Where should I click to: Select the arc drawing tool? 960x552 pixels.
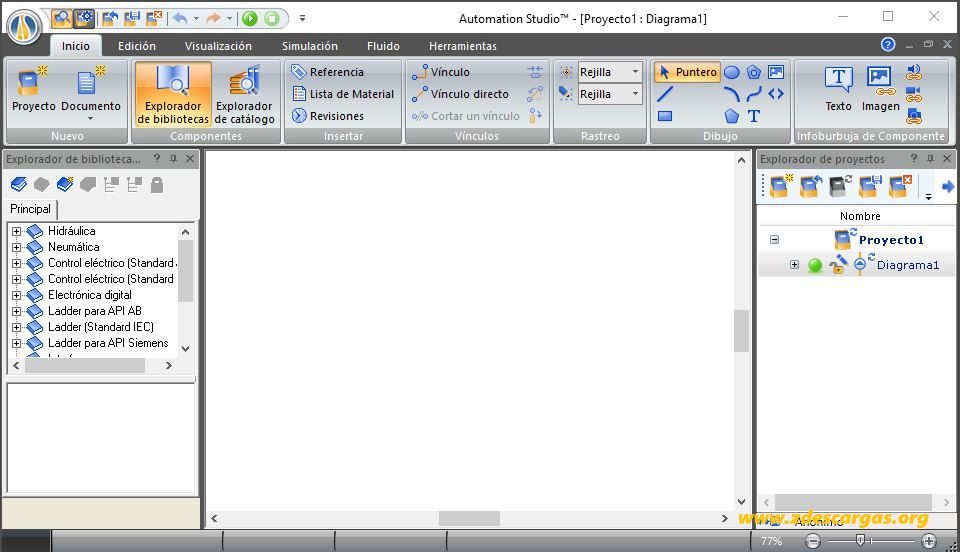(732, 94)
